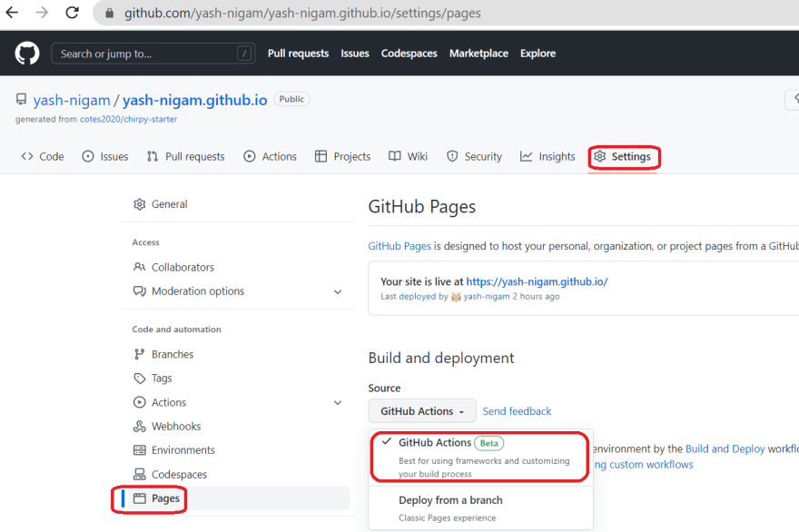This screenshot has height=532, width=799.
Task: Click the sidebar Actions play icon
Action: point(139,402)
